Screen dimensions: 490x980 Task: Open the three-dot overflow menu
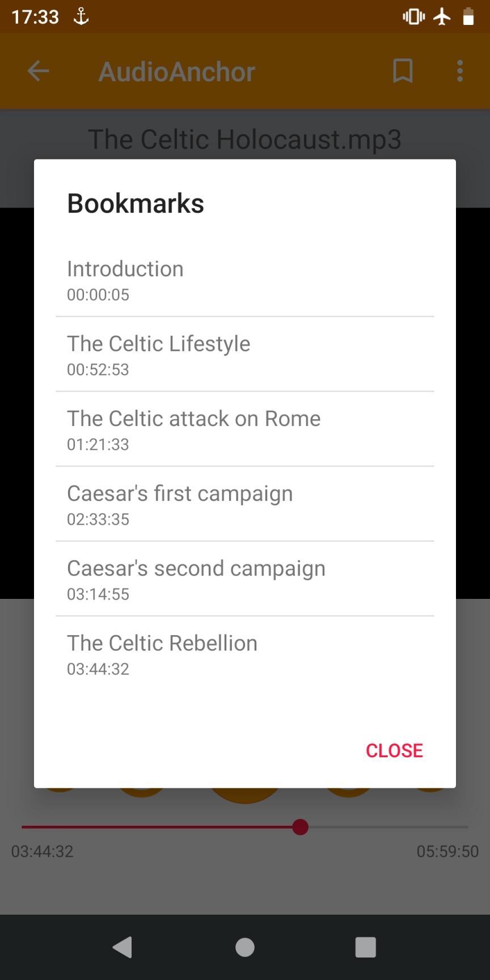click(460, 71)
